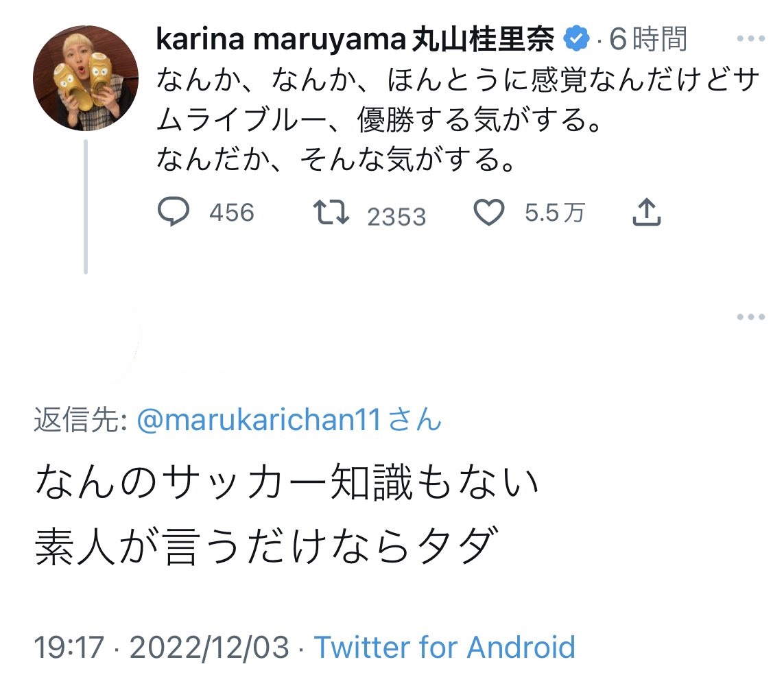The height and width of the screenshot is (686, 784).
Task: Open karina maruyama's profile picture
Action: [x=86, y=78]
